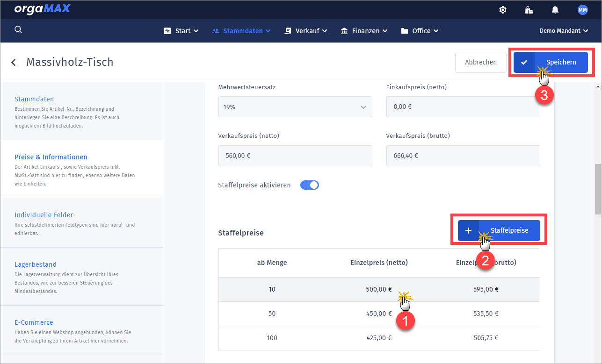602x364 pixels.
Task: Open the Mehrwertsteuersatz 19% dropdown
Action: (x=295, y=107)
